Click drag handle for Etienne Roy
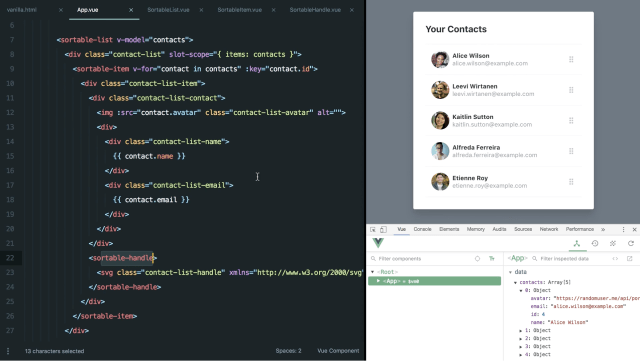The width and height of the screenshot is (640, 363). tap(571, 182)
